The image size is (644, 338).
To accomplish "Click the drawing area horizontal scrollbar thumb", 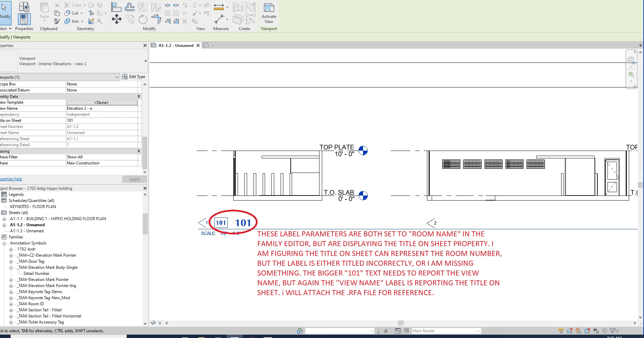I will click(401, 323).
